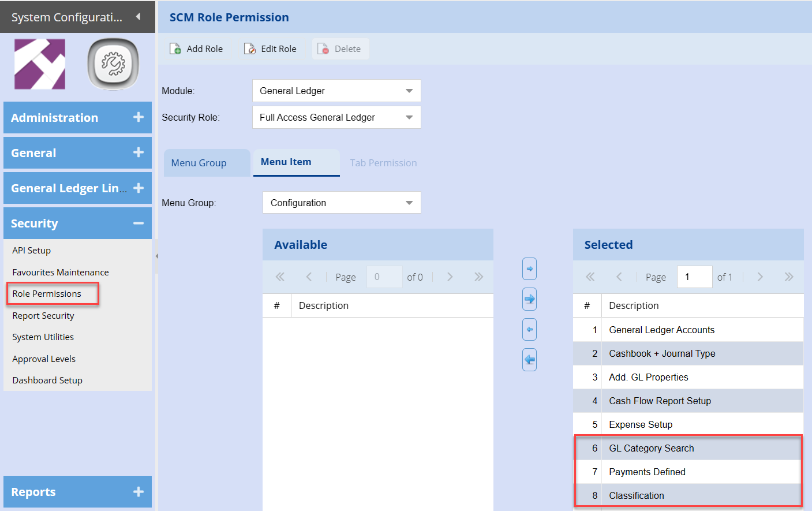The height and width of the screenshot is (511, 812).
Task: Select the Expense Setup row
Action: [688, 424]
